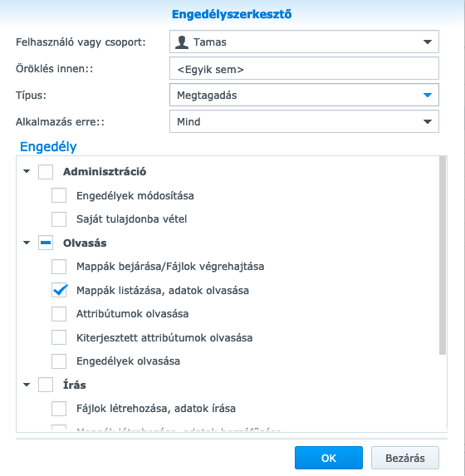Click the user icon next to Tamas
Image resolution: width=465 pixels, height=476 pixels.
tap(182, 42)
